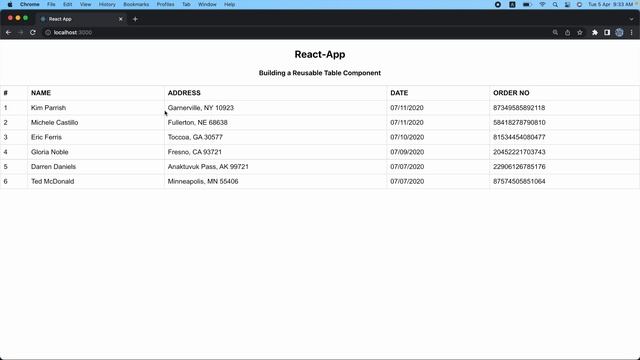Viewport: 640px width, 360px height.
Task: Reload the localhost page
Action: [33, 32]
